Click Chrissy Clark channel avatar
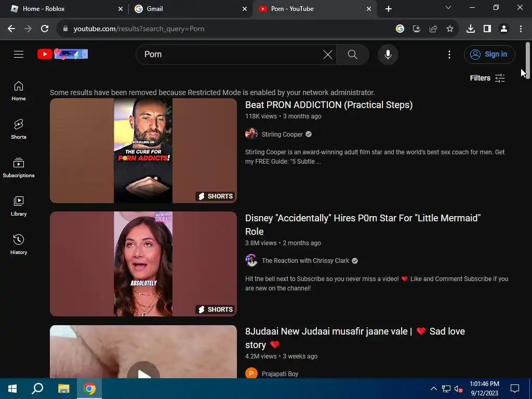Image resolution: width=532 pixels, height=399 pixels. pyautogui.click(x=251, y=261)
